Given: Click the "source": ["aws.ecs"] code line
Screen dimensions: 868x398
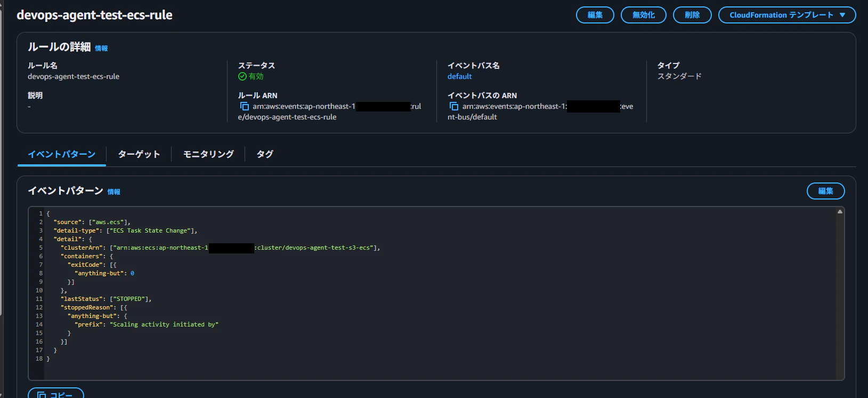Looking at the screenshot, I should (92, 222).
